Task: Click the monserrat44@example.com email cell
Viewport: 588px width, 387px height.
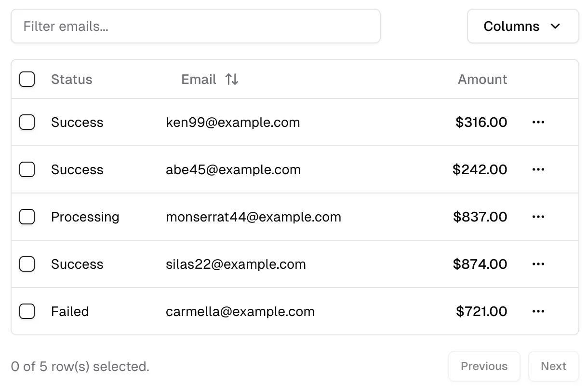Action: pyautogui.click(x=254, y=217)
